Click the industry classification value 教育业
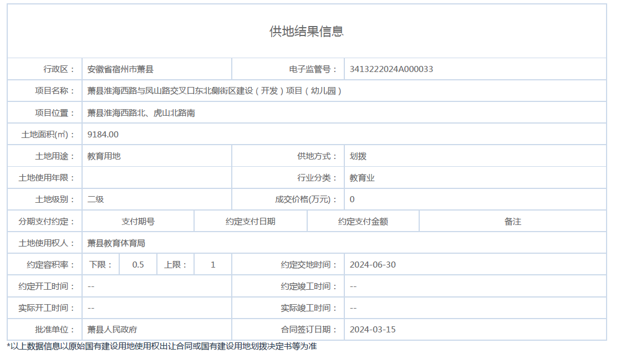 (x=362, y=178)
